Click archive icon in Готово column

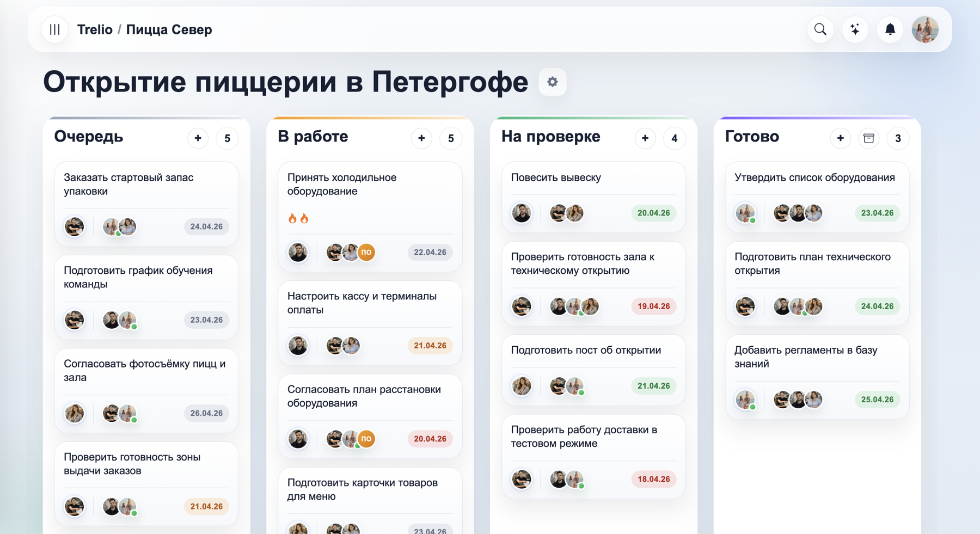click(x=869, y=138)
